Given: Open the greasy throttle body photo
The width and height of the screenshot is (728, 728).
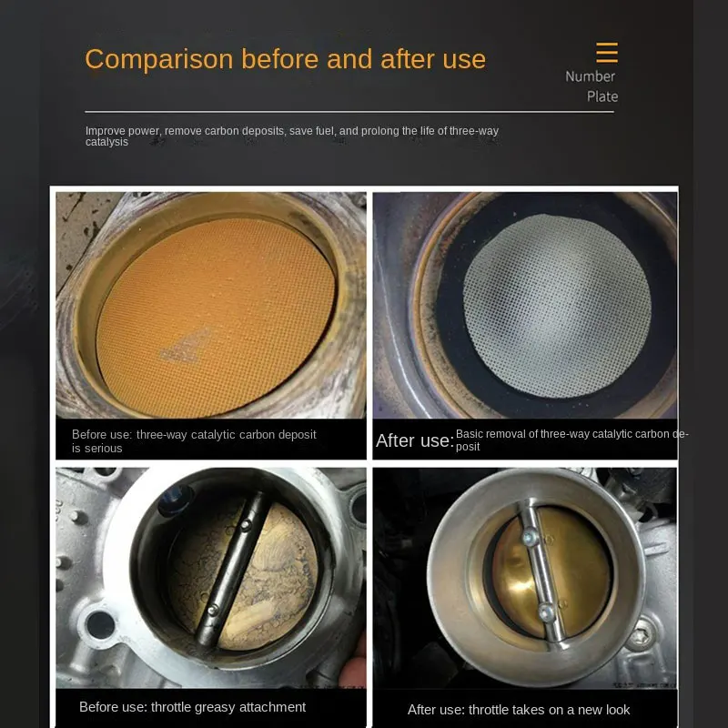Looking at the screenshot, I should tap(211, 578).
